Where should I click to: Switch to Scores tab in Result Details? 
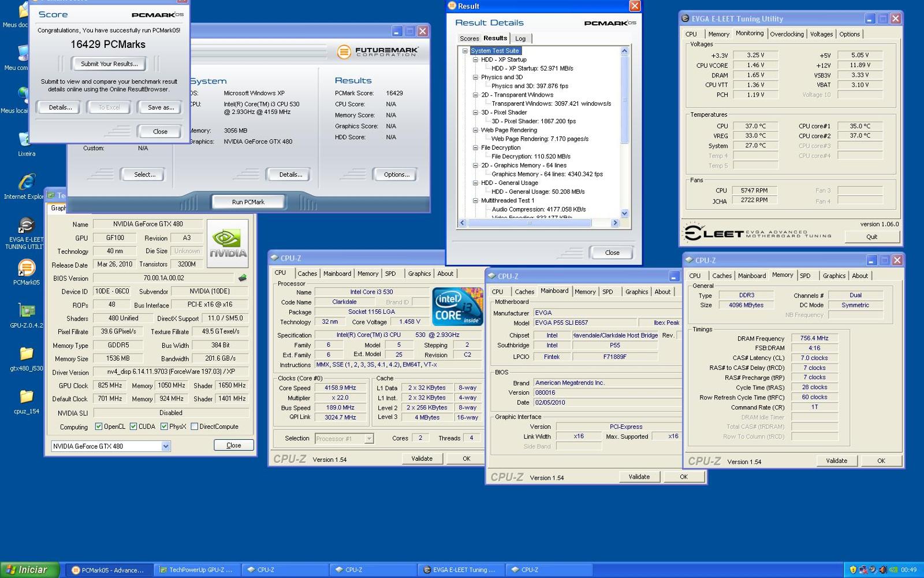tap(470, 39)
